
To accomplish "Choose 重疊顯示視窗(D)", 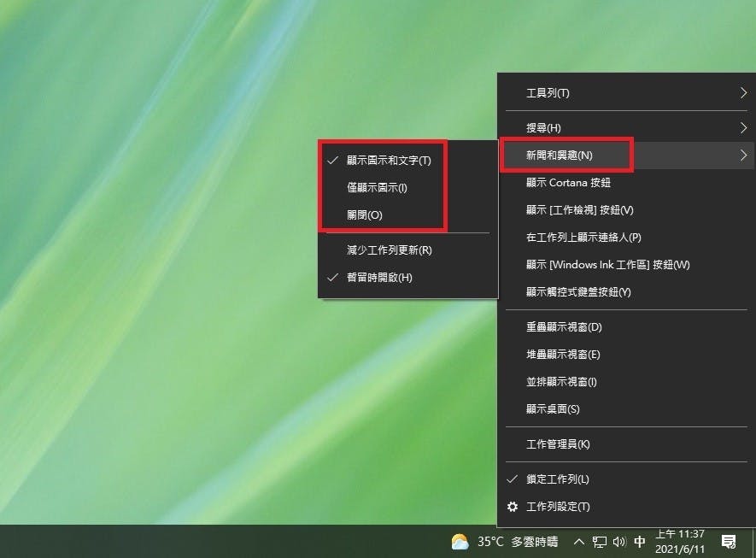I will (626, 327).
